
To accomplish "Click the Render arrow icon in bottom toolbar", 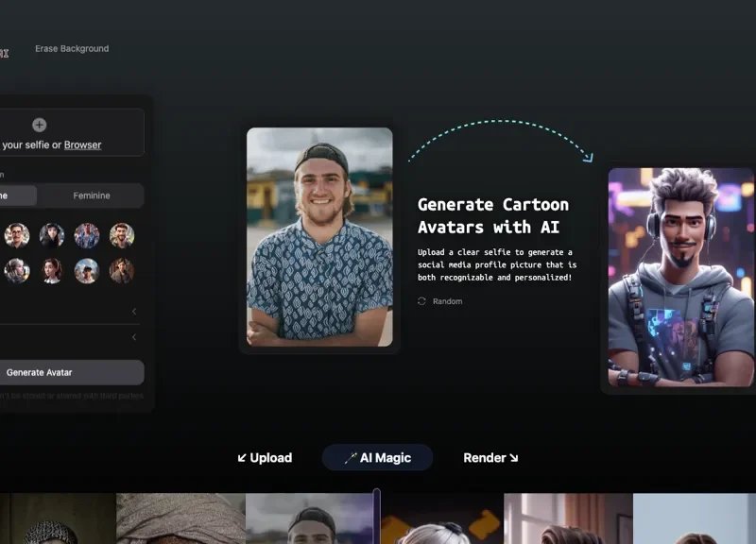I will (512, 457).
